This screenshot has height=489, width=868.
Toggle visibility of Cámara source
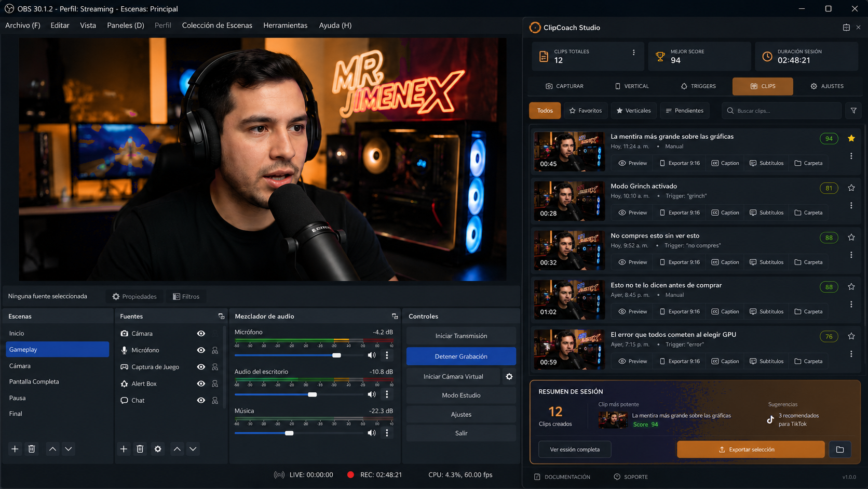[201, 334]
